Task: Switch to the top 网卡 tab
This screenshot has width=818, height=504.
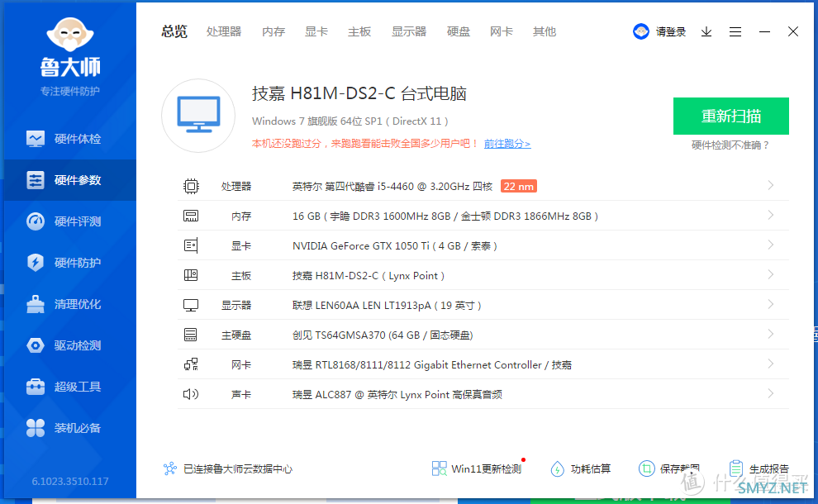Action: coord(502,32)
